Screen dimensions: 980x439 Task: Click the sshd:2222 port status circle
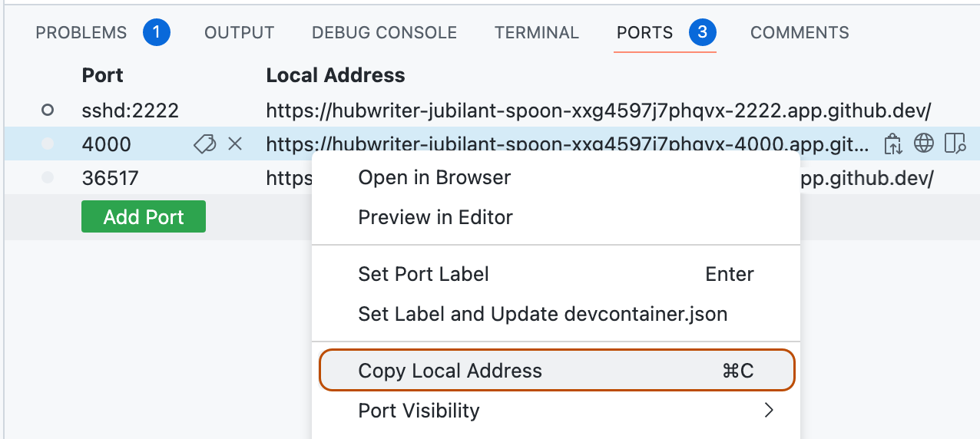tap(48, 111)
